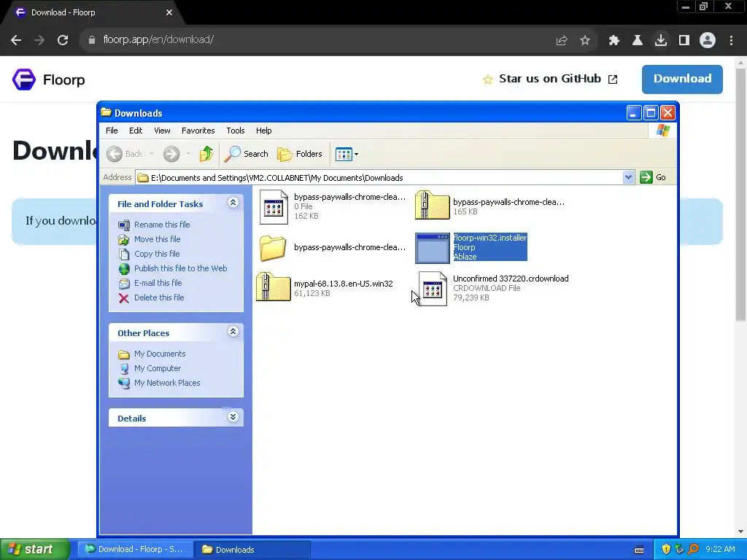Open Search in Downloads toolbar
Viewport: 747px width, 560px height.
(x=247, y=154)
